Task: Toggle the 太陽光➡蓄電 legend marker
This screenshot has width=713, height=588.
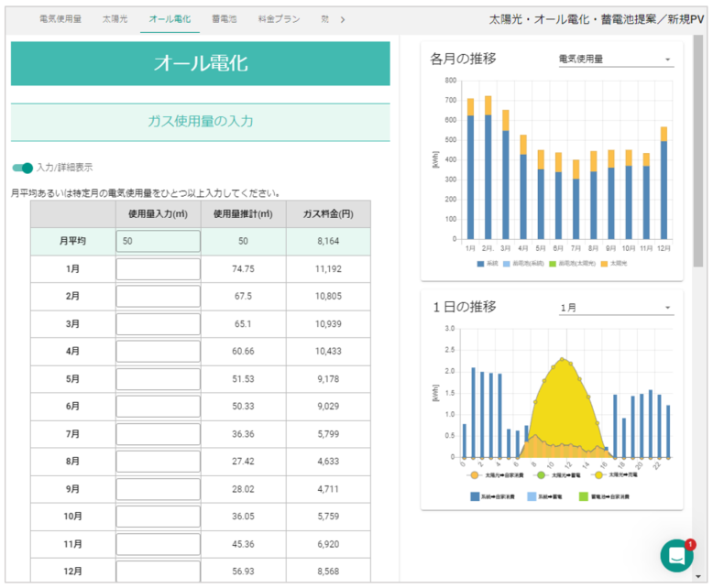Action: point(541,475)
